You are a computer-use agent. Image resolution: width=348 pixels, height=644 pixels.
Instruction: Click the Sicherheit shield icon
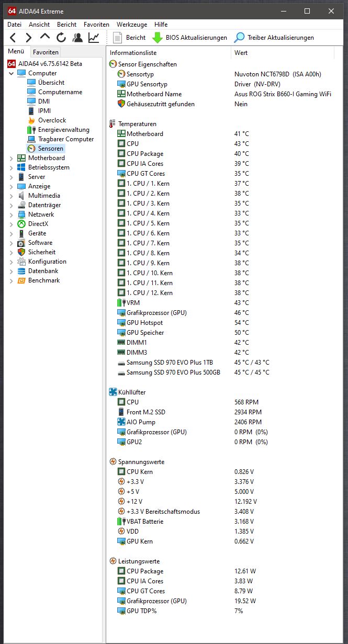(21, 252)
